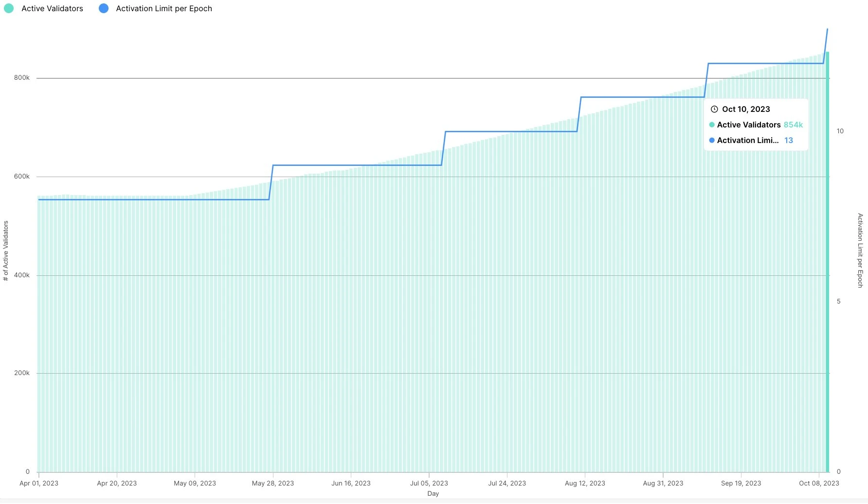The width and height of the screenshot is (868, 504).
Task: Toggle the Active Validators series via legend label
Action: 52,9
